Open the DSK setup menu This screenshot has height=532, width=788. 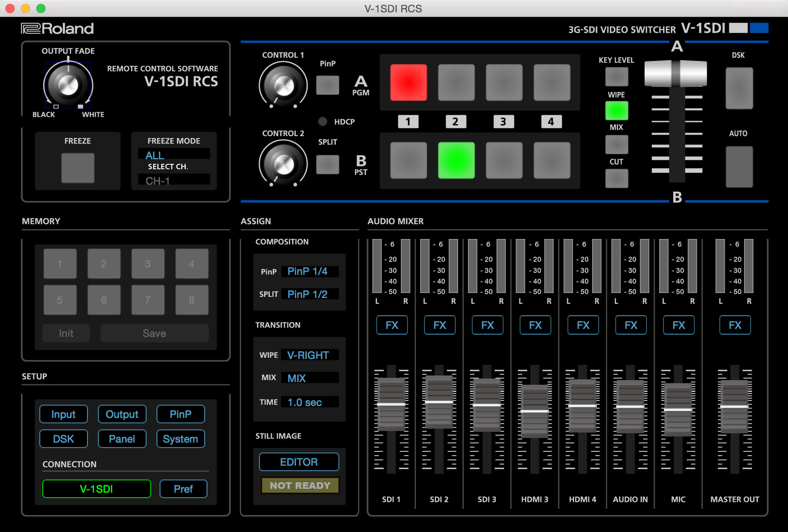click(64, 439)
